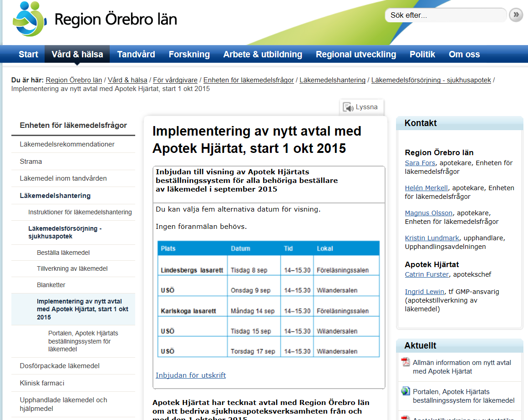Open Aktuellt link Portalen, Apotek Hjärtats beställningssystem
The height and width of the screenshot is (420, 528).
tap(464, 396)
